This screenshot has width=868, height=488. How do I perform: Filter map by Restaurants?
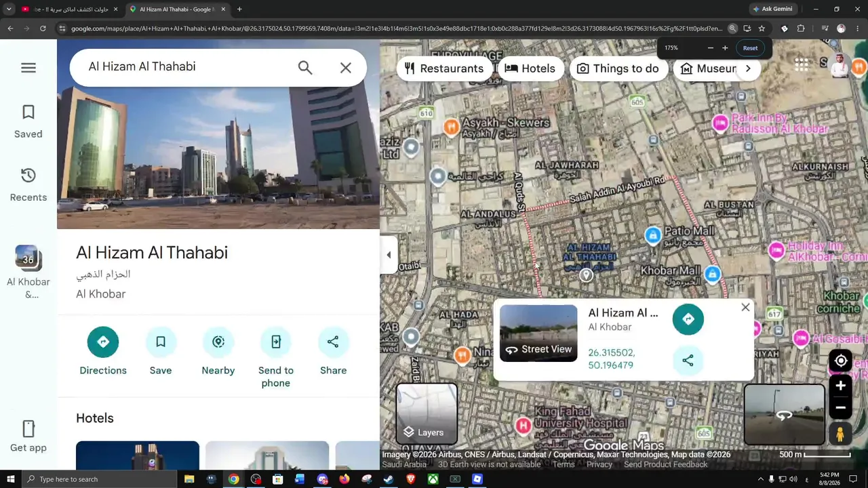[x=445, y=68]
